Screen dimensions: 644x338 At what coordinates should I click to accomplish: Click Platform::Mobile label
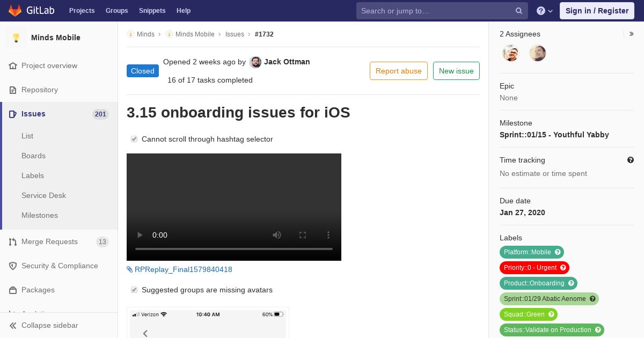point(528,252)
